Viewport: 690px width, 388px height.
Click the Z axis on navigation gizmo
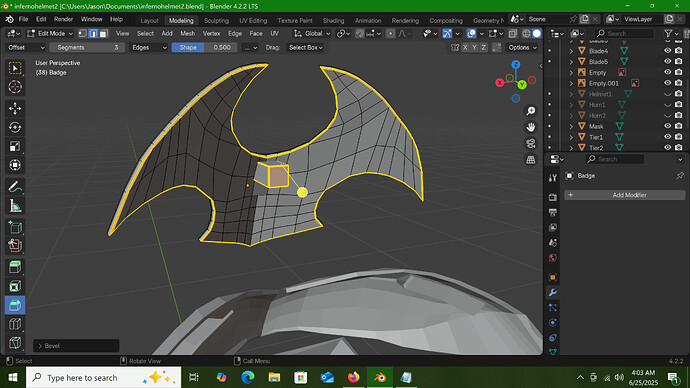click(516, 65)
